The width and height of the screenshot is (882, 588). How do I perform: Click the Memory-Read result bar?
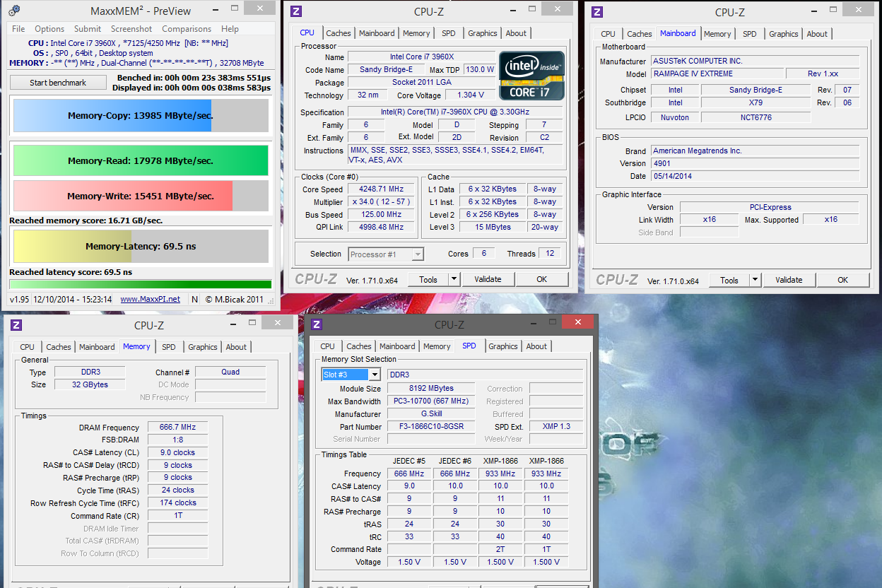tap(141, 160)
